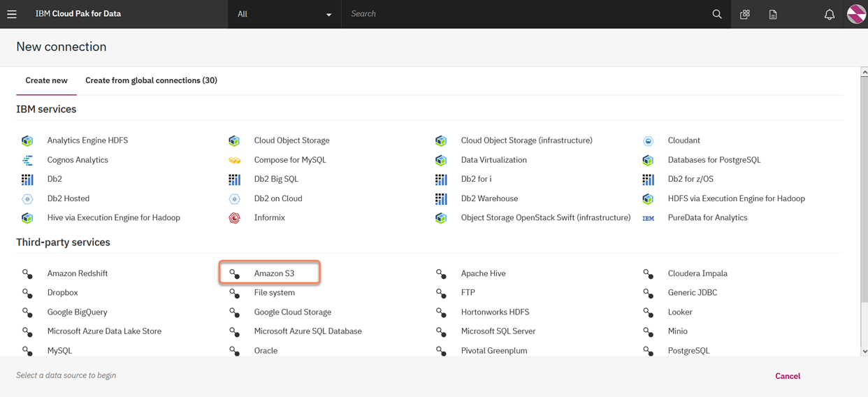Open the hamburger navigation menu
The image size is (868, 397).
point(12,14)
